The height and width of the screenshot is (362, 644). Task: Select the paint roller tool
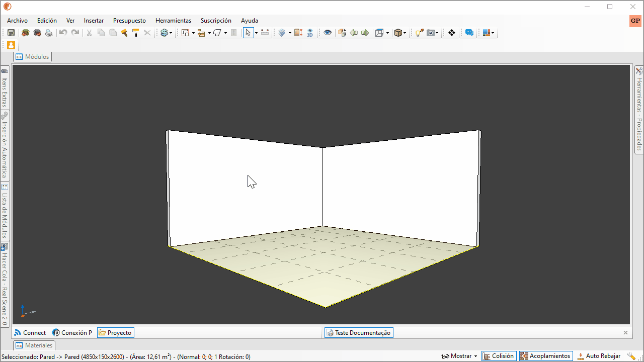coord(135,33)
